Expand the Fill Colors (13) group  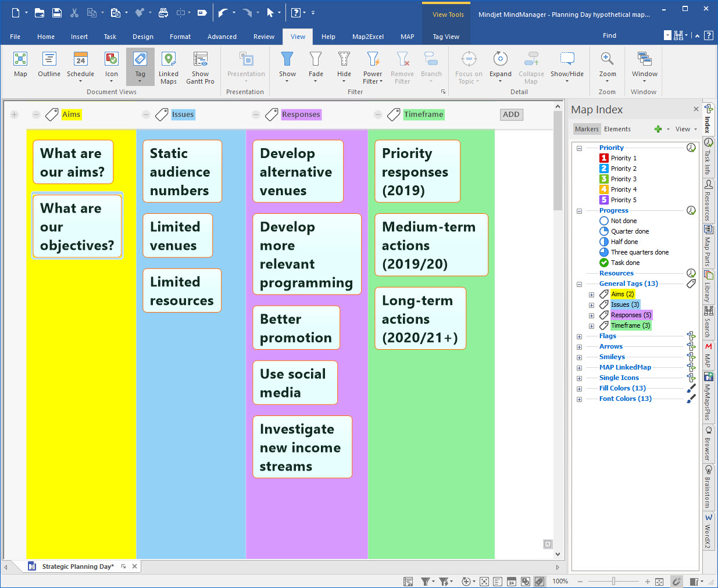coord(579,389)
